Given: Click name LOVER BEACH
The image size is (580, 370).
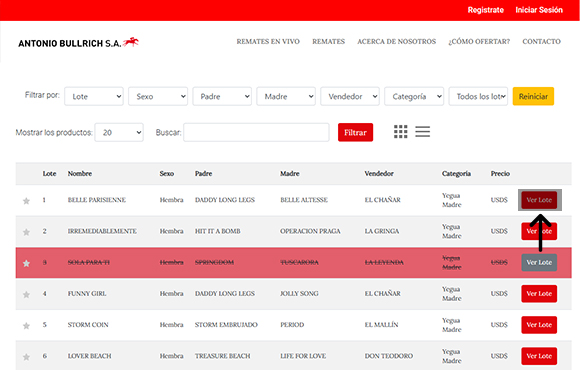Looking at the screenshot, I should (x=90, y=356).
